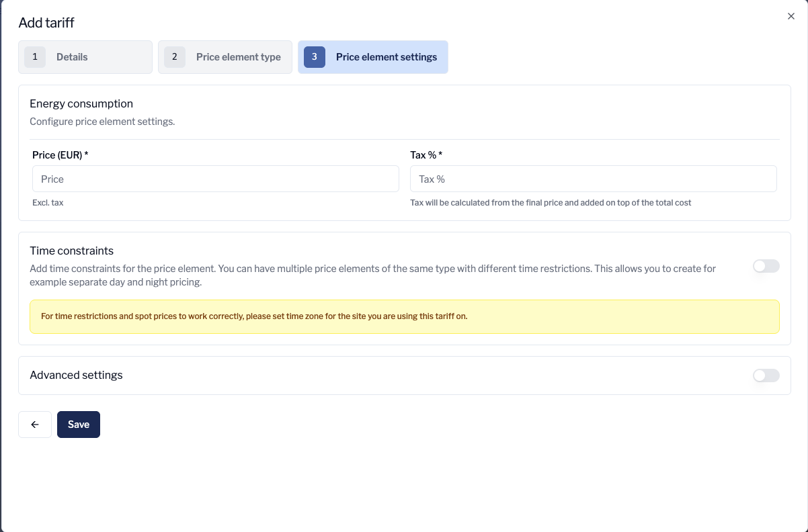Click the Energy consumption section heading

point(81,103)
